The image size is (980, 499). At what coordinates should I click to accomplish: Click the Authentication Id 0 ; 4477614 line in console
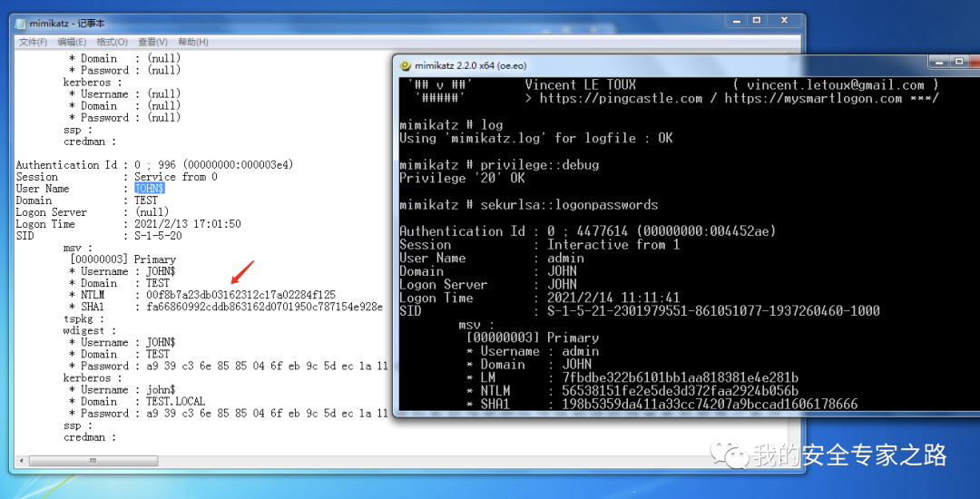click(x=587, y=231)
